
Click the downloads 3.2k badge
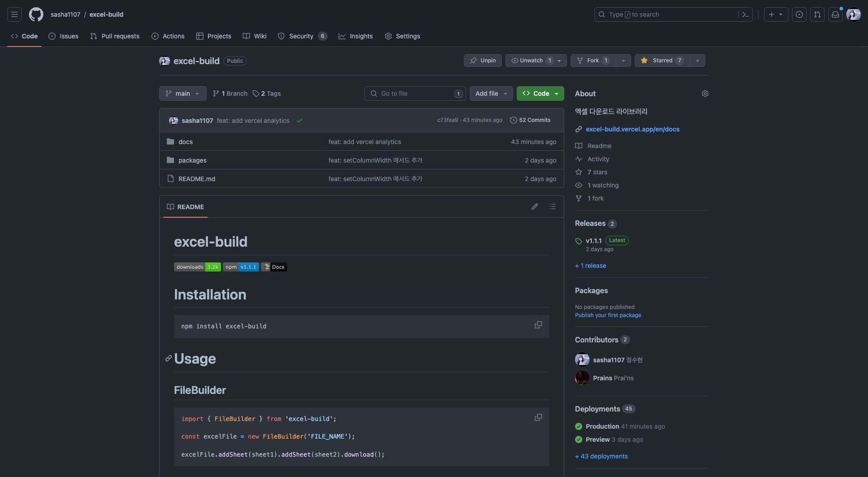coord(198,267)
